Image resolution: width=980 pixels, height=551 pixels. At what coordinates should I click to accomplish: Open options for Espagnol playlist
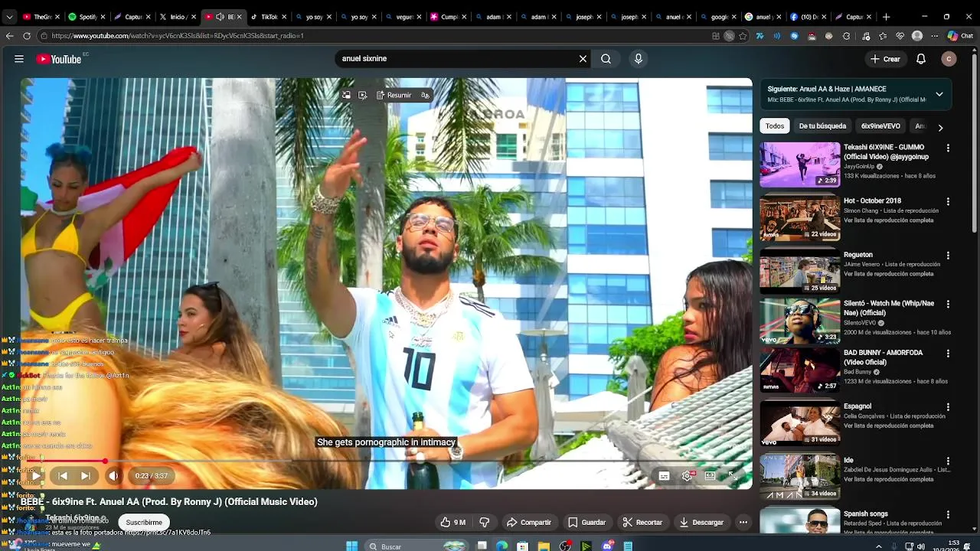pos(948,407)
